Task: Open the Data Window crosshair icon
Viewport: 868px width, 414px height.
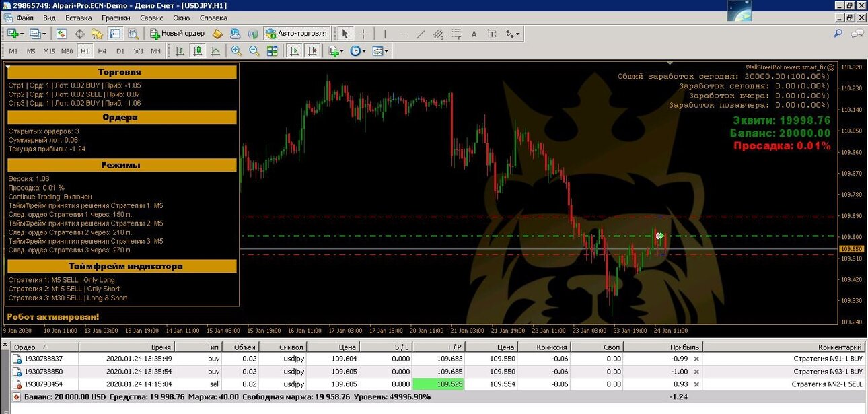Action: pyautogui.click(x=79, y=34)
